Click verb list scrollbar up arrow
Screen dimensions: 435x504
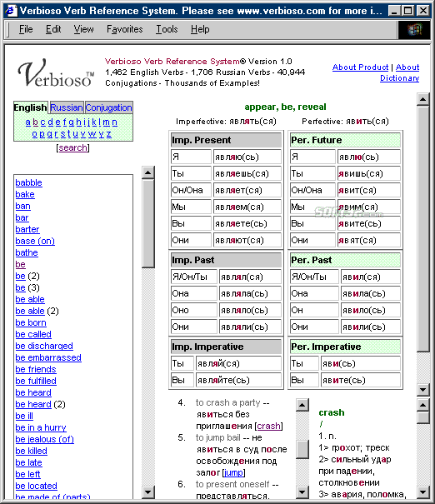coord(147,173)
